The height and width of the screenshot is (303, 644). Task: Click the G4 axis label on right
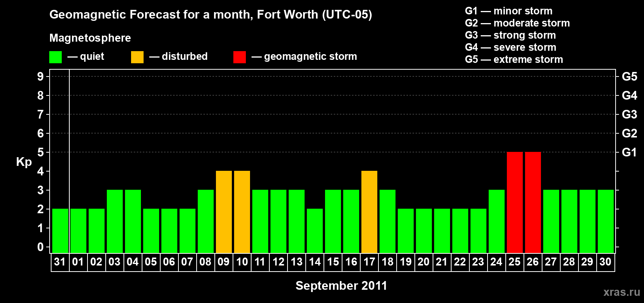pyautogui.click(x=630, y=95)
